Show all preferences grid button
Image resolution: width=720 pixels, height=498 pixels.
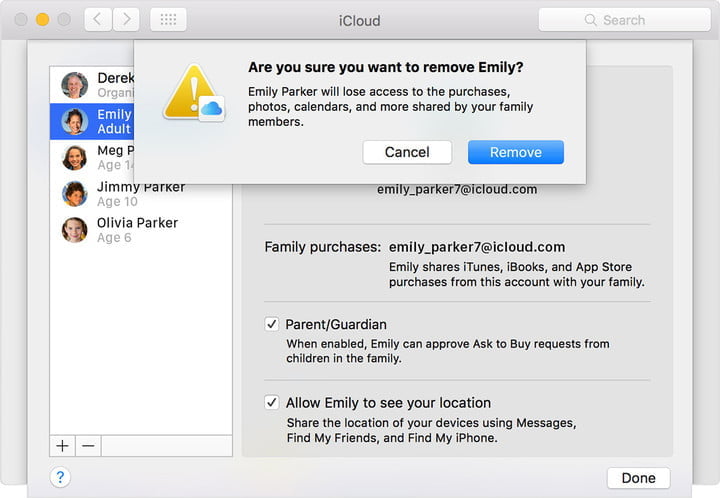[168, 20]
